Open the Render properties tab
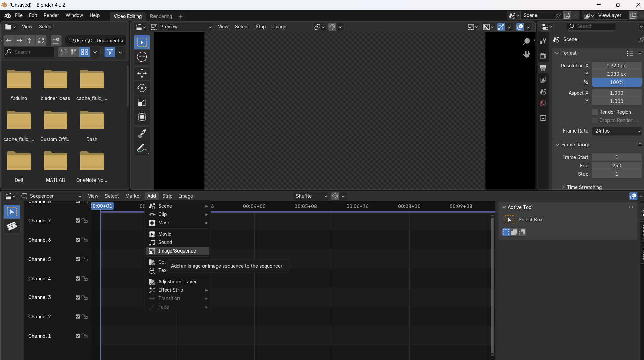 point(543,56)
